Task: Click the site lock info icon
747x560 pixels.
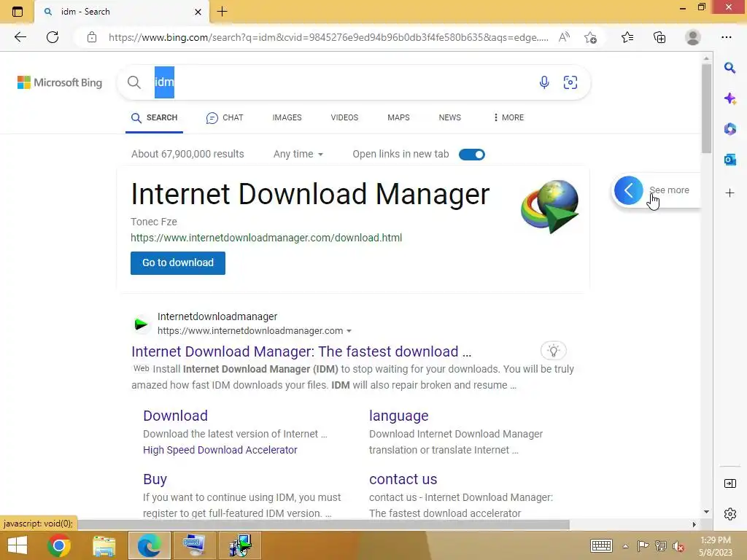Action: pos(92,37)
